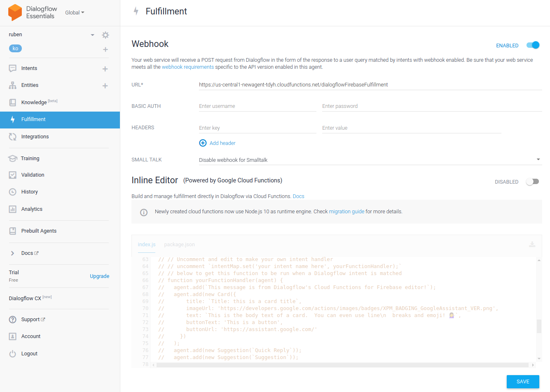Open Dialogflow CX new link
The height and width of the screenshot is (392, 550).
[30, 298]
